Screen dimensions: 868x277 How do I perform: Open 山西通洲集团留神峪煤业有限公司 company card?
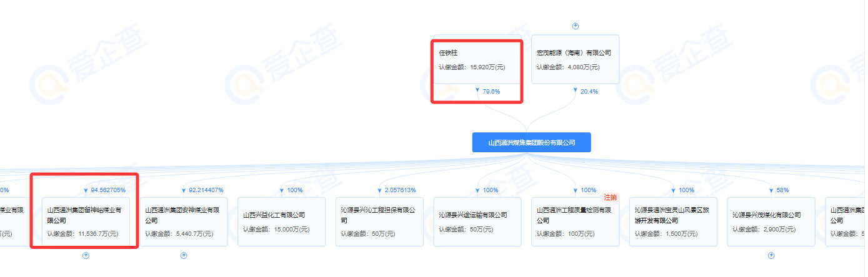point(86,221)
